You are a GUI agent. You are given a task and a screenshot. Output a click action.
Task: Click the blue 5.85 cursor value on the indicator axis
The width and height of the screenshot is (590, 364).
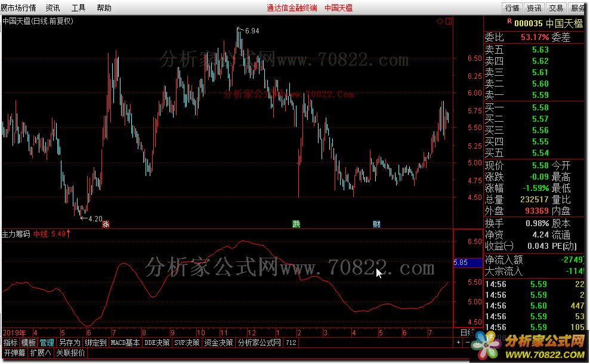[468, 263]
